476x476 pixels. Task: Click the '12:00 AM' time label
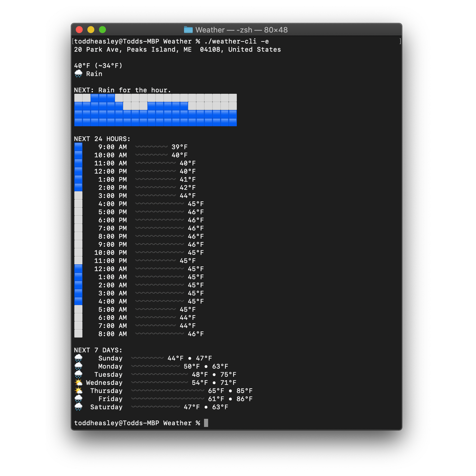[x=111, y=269]
